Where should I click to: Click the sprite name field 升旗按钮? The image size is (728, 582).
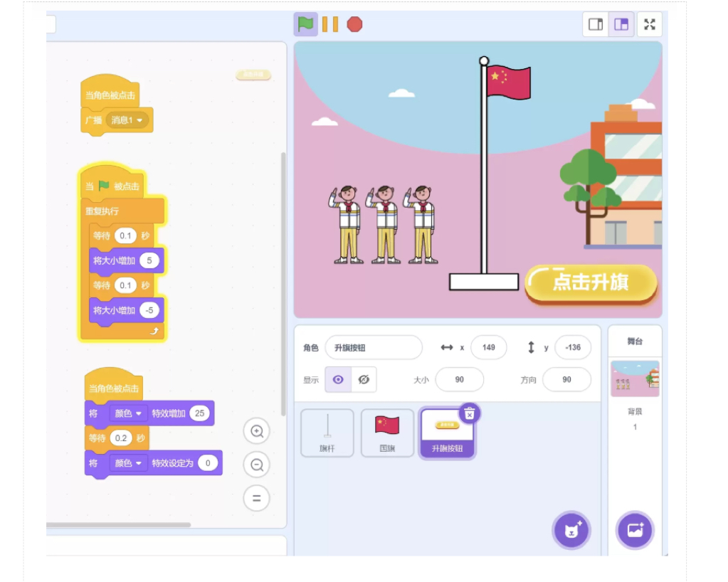click(374, 348)
